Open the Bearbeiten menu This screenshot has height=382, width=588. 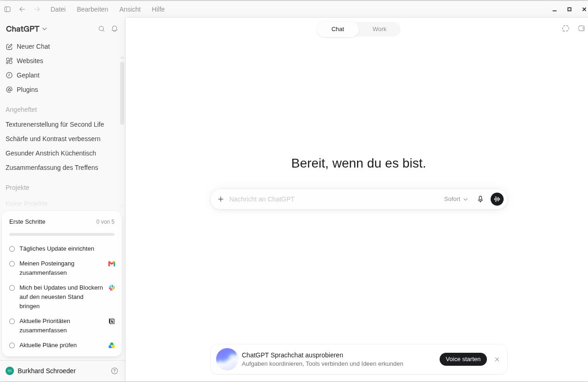coord(92,9)
